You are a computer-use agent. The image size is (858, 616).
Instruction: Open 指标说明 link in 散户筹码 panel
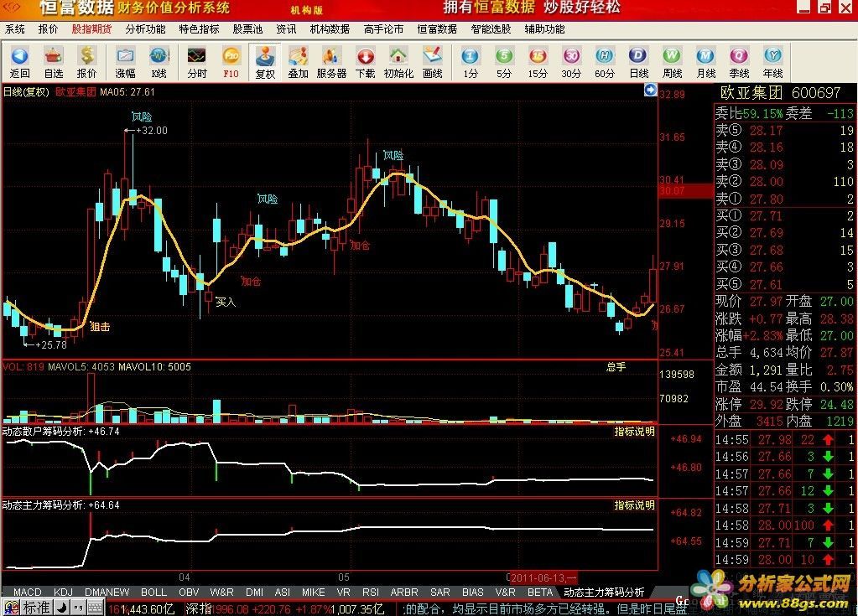pyautogui.click(x=634, y=432)
